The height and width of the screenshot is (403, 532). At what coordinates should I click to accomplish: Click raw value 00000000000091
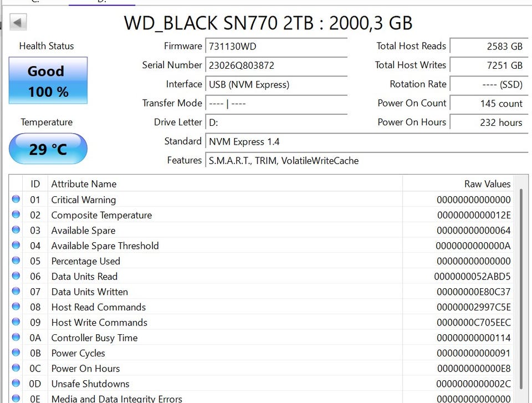tap(474, 353)
